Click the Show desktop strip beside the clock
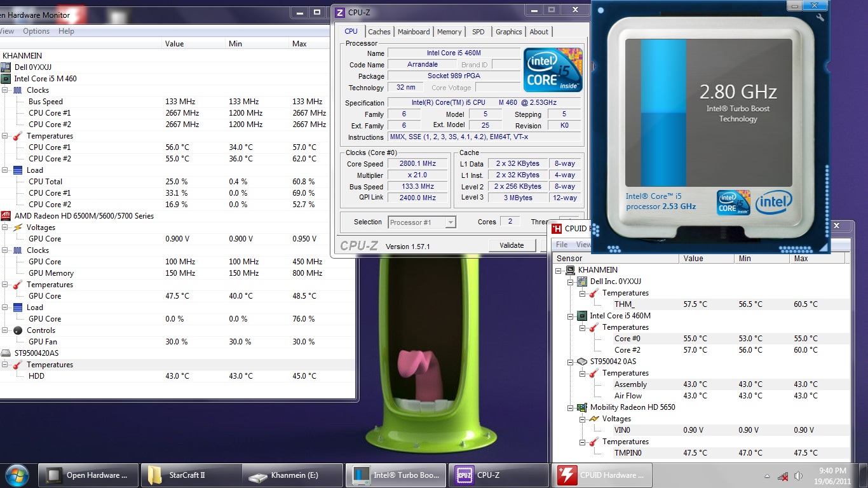 864,475
